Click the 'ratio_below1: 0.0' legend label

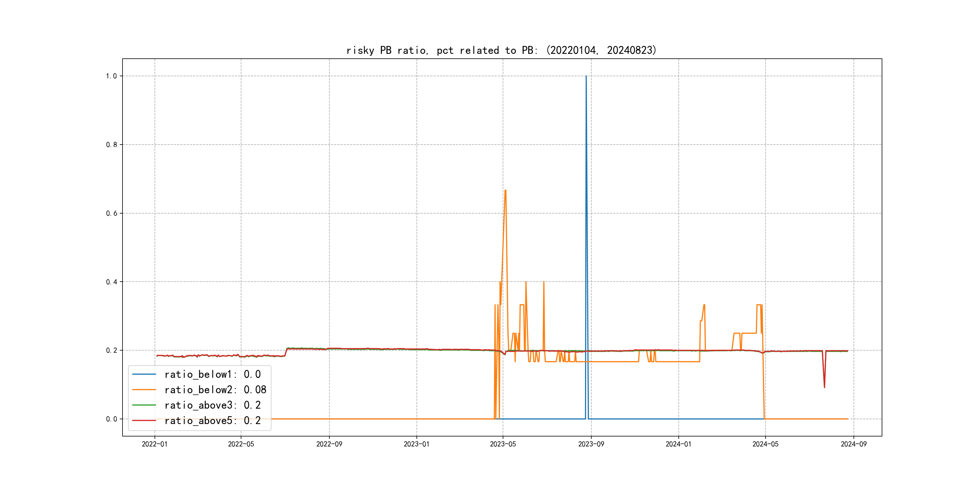pos(212,374)
